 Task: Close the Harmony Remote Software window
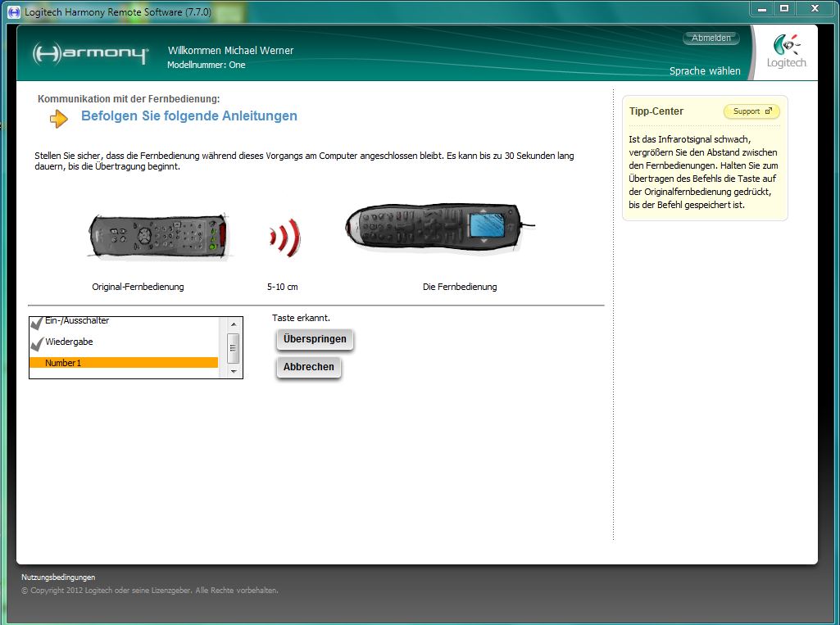click(x=815, y=9)
